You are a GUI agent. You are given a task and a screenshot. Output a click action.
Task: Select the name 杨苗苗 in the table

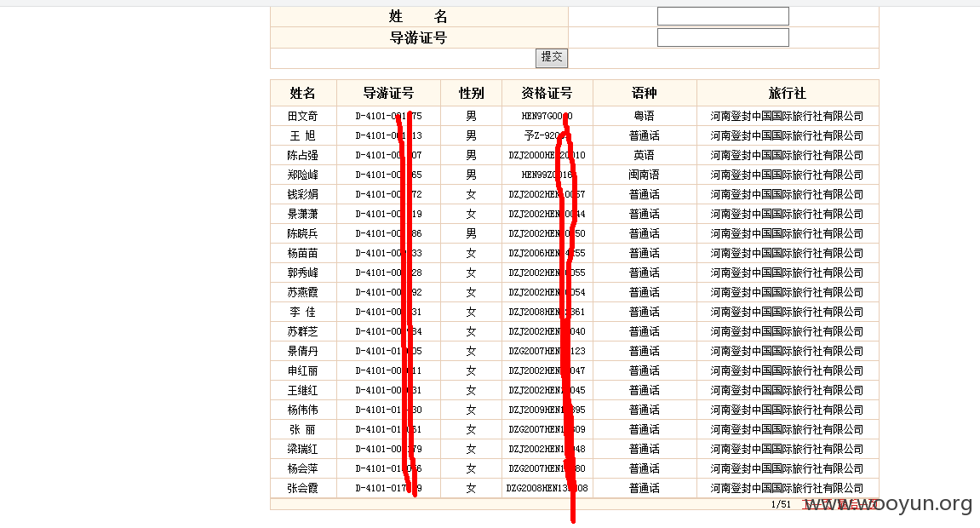pyautogui.click(x=303, y=253)
